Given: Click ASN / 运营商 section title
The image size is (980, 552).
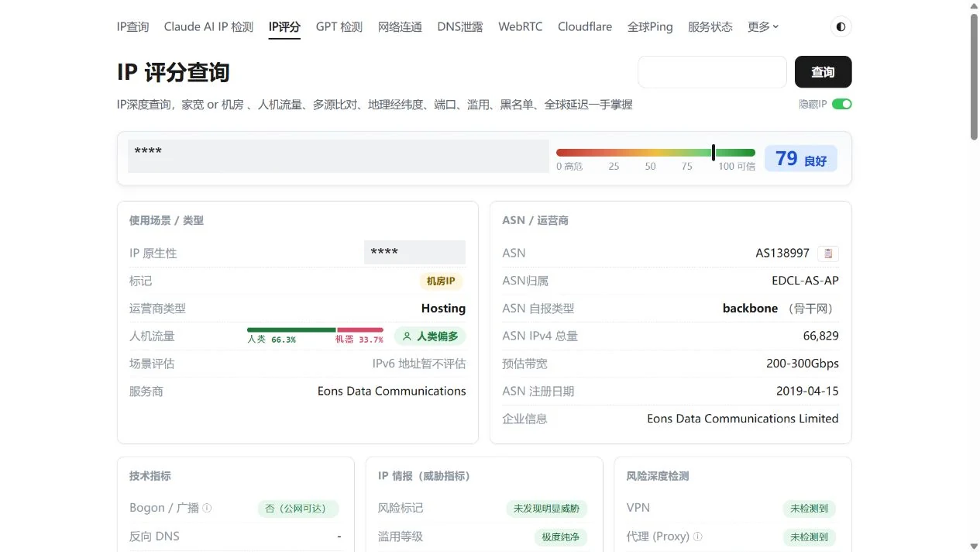Looking at the screenshot, I should 535,220.
